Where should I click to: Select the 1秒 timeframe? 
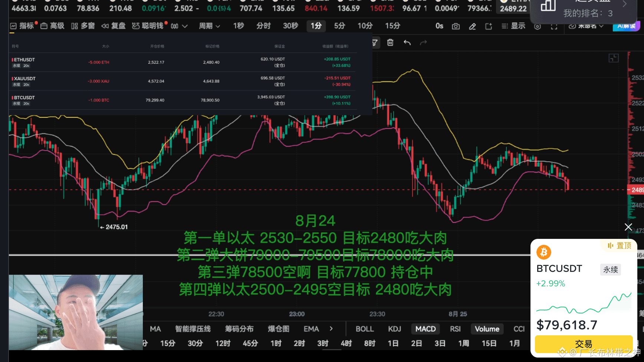[x=239, y=26]
